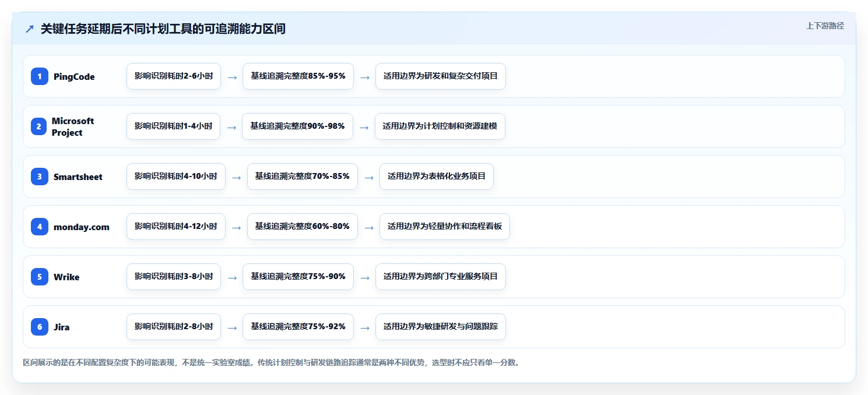The width and height of the screenshot is (868, 395).
Task: Click the 影响识别耗时3-8小时 chip
Action: pos(174,277)
